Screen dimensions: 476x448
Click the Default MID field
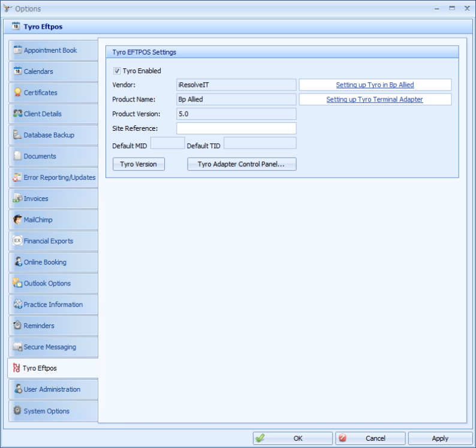[168, 143]
